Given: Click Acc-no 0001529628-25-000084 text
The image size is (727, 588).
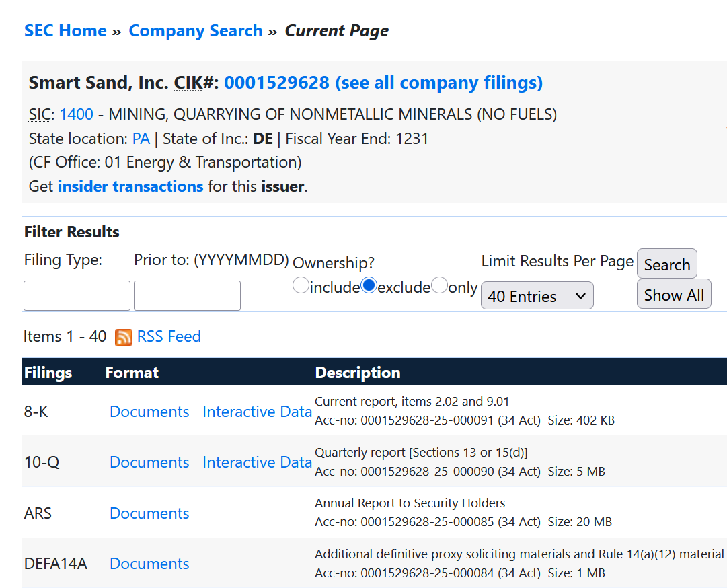Looking at the screenshot, I should 428,573.
